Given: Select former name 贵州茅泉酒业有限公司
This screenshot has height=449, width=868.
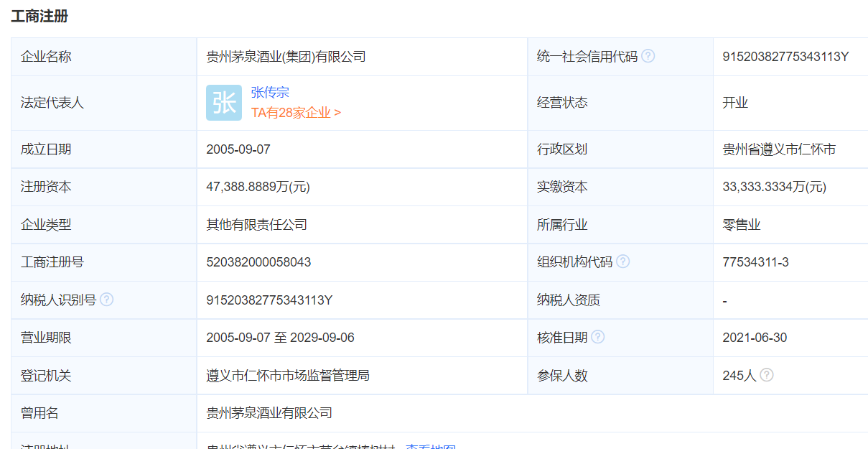Looking at the screenshot, I should tap(269, 413).
